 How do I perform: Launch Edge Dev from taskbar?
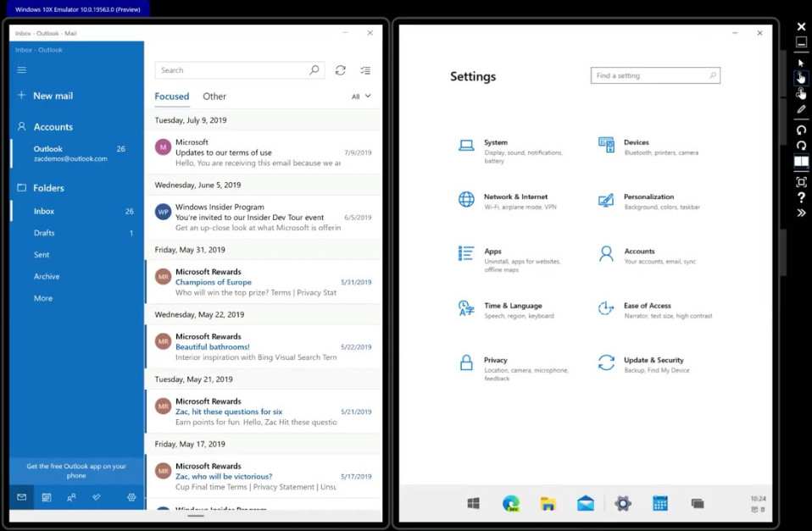point(511,503)
